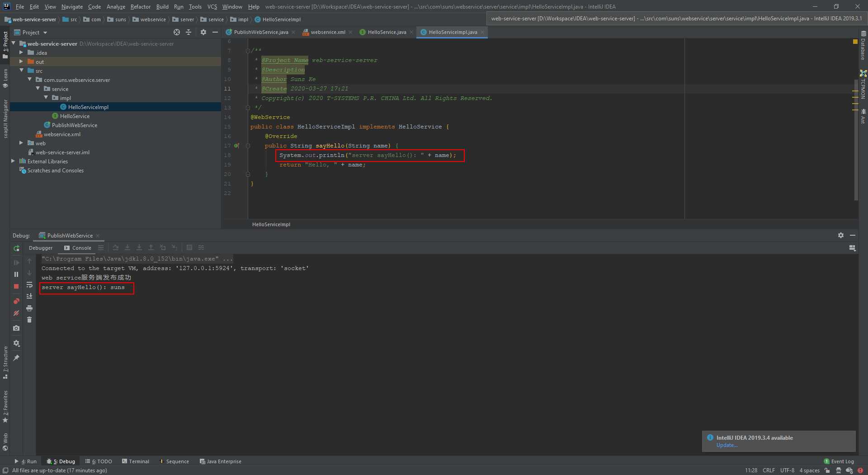The height and width of the screenshot is (475, 868).
Task: Click the thread dump camera icon
Action: click(x=16, y=328)
